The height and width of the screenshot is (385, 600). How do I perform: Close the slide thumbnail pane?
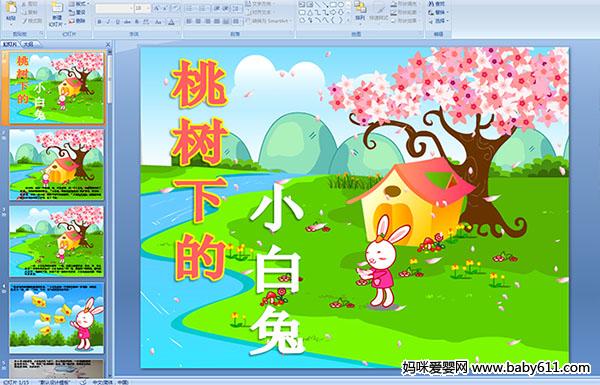(108, 44)
